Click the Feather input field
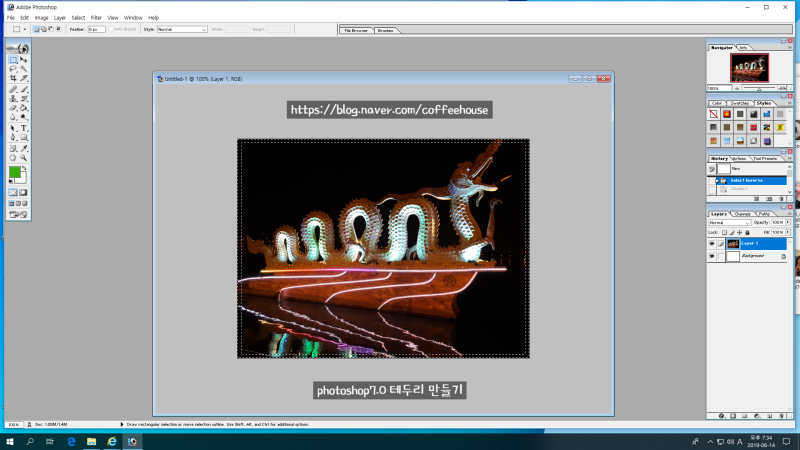Screen dimensions: 800x450 point(96,30)
